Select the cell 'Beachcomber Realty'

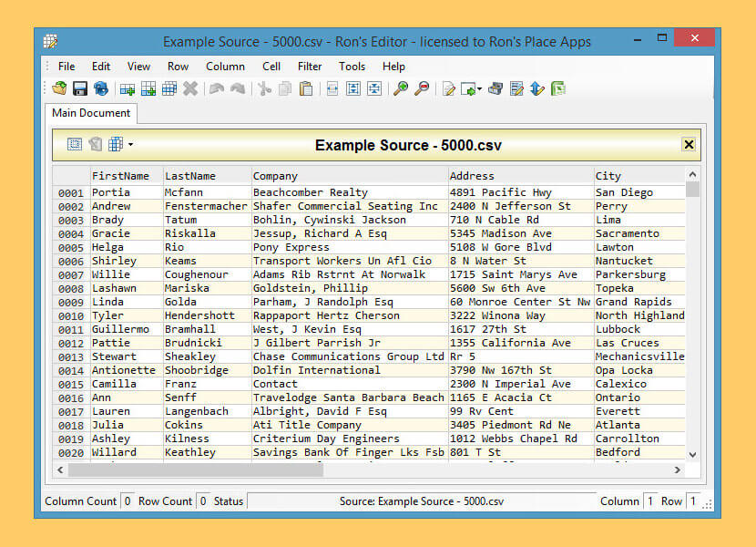point(350,192)
